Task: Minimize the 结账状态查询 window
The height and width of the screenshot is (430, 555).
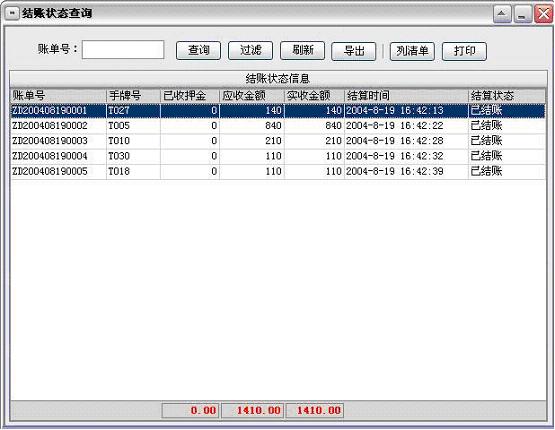Action: [522, 14]
